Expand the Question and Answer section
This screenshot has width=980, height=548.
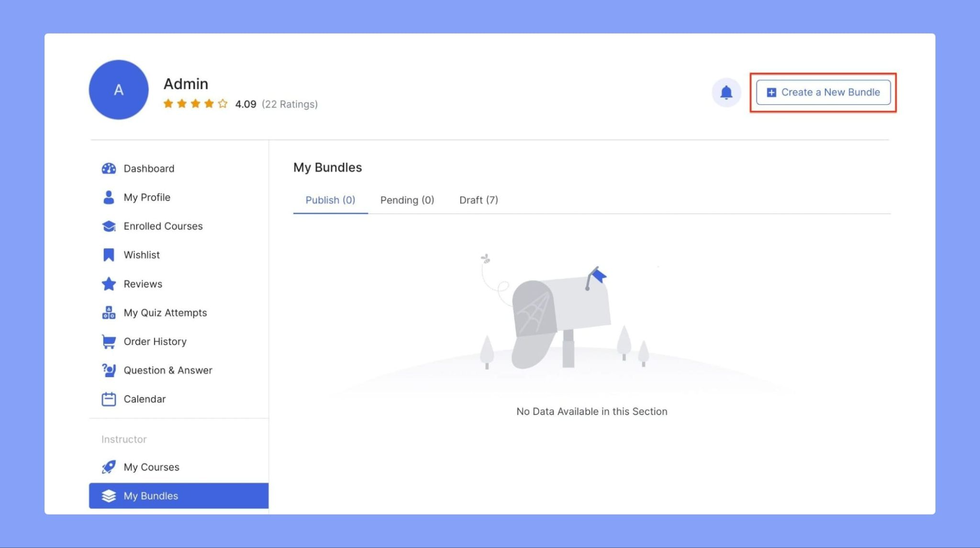(167, 370)
